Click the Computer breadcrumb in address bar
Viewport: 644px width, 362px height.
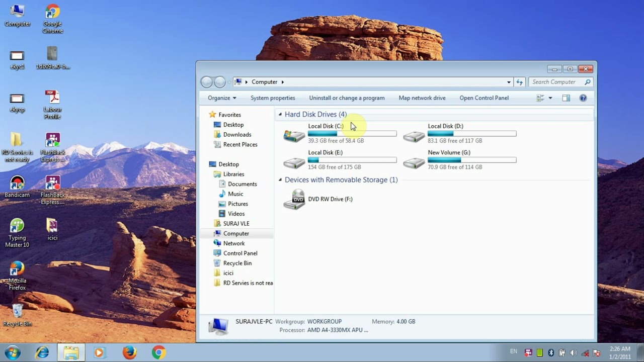tap(264, 82)
